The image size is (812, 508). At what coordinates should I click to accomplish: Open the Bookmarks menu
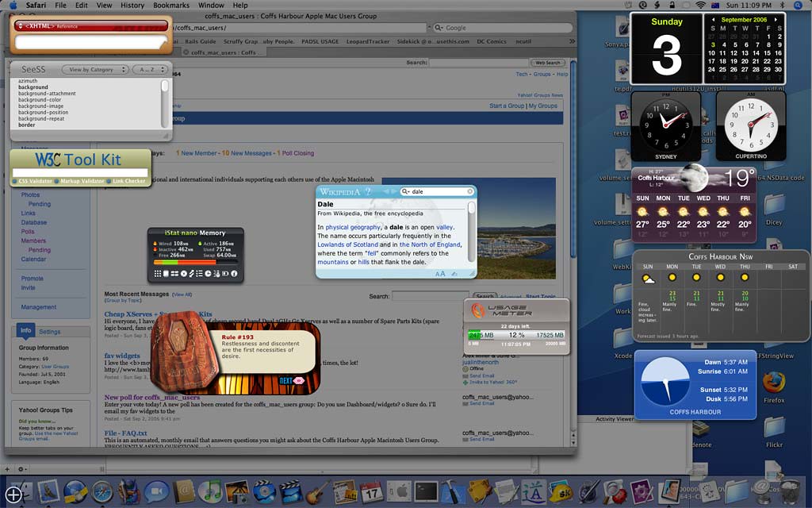pos(171,6)
